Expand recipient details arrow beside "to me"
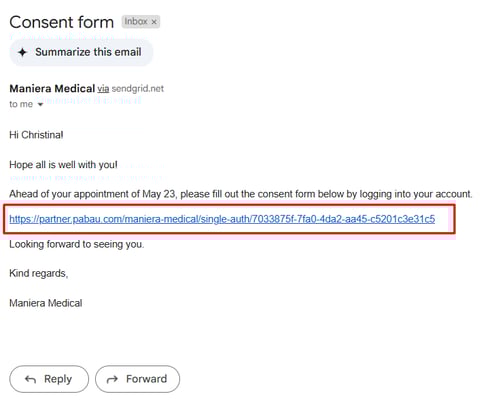 40,105
